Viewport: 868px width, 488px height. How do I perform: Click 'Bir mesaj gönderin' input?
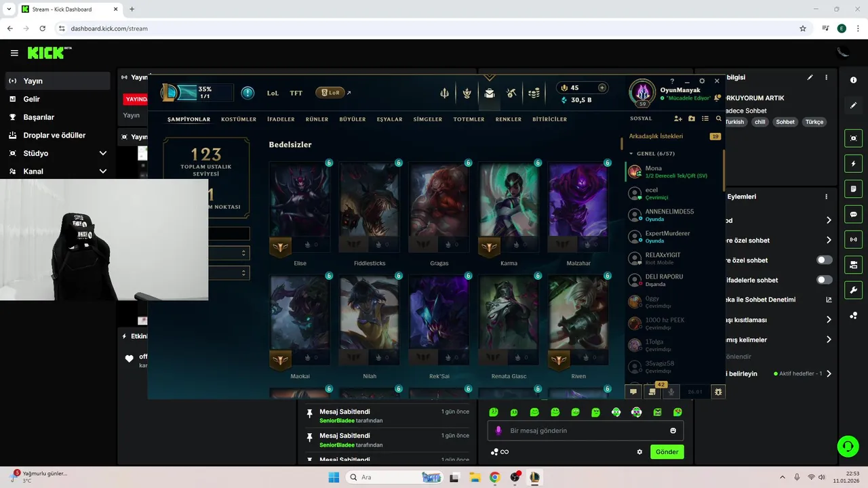(586, 430)
